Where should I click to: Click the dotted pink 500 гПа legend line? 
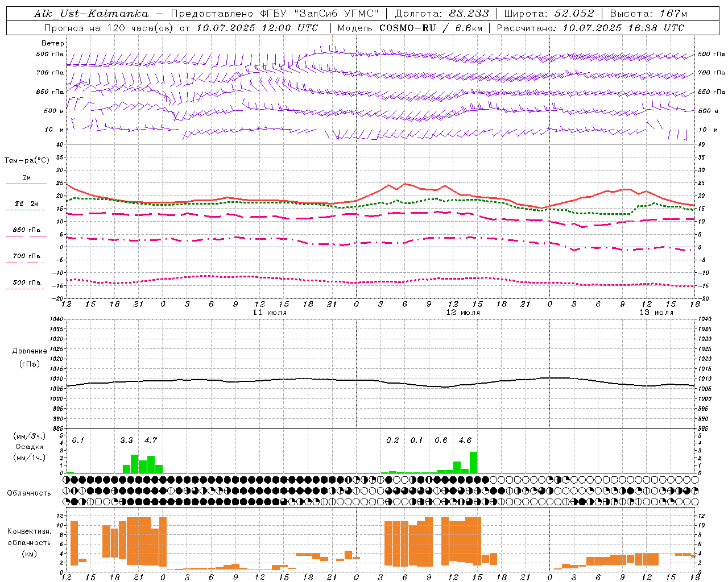coord(26,289)
